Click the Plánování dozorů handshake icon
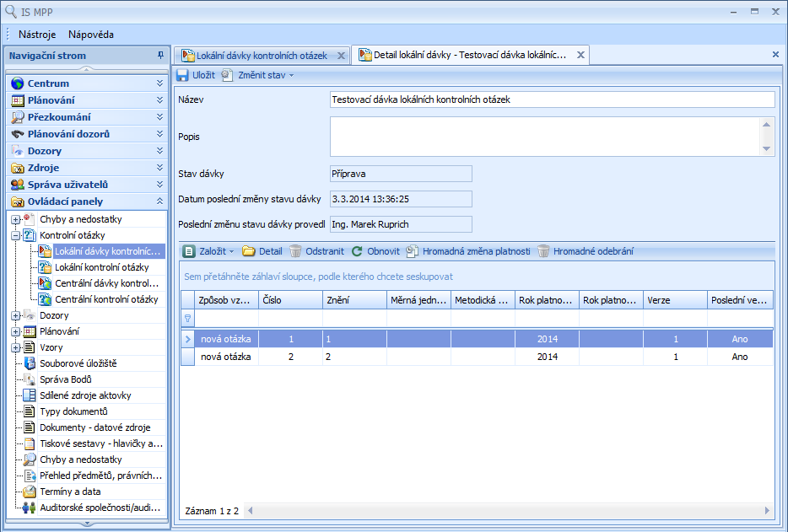 (18, 134)
